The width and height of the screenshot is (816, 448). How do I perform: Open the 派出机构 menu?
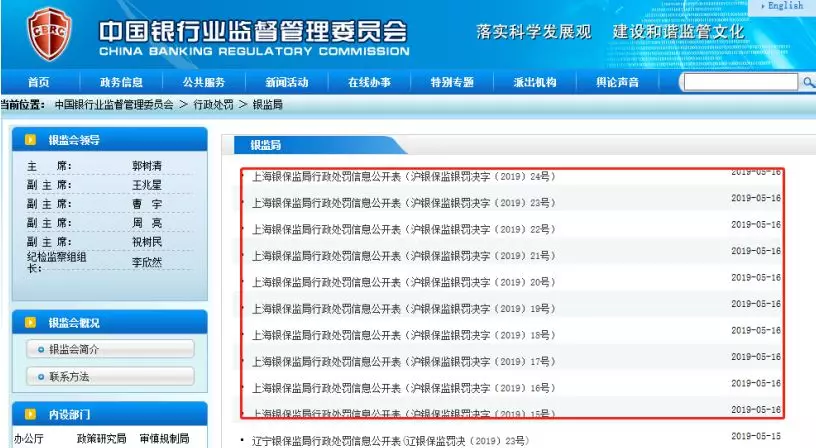pyautogui.click(x=535, y=82)
